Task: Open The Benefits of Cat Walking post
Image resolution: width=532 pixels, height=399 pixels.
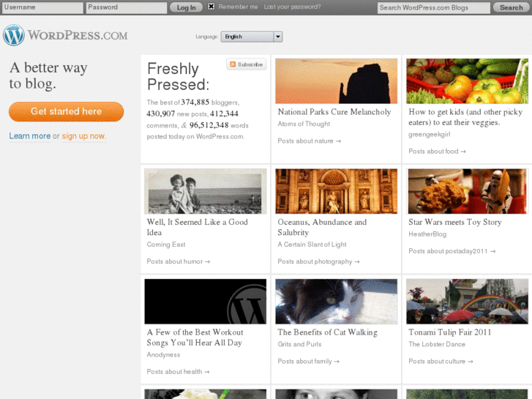Action: click(x=327, y=332)
